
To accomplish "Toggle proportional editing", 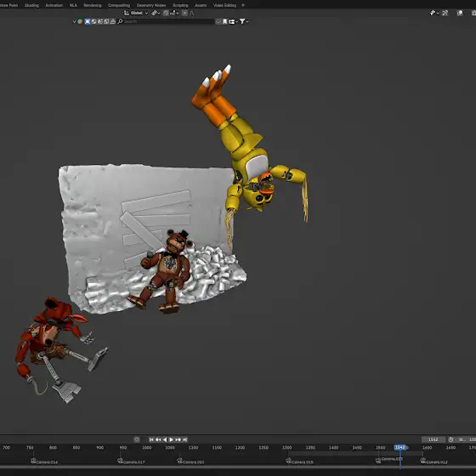I will pos(184,13).
